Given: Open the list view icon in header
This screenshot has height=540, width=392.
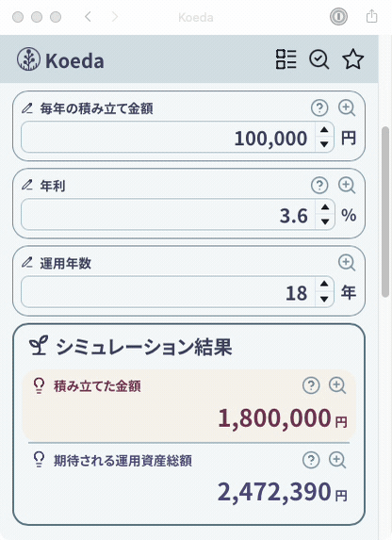Looking at the screenshot, I should click(286, 59).
